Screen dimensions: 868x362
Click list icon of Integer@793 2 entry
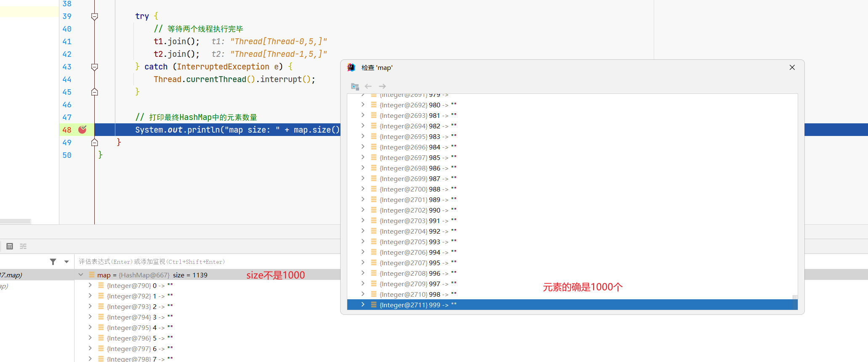pos(101,306)
